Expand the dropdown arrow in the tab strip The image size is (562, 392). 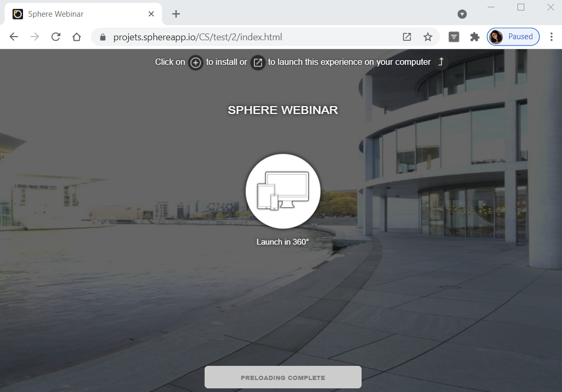pyautogui.click(x=462, y=14)
